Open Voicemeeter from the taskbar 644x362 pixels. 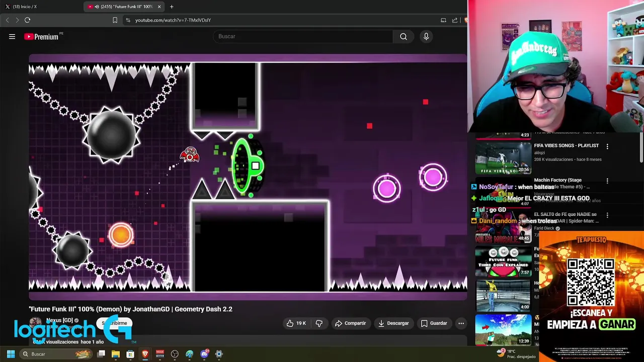160,354
